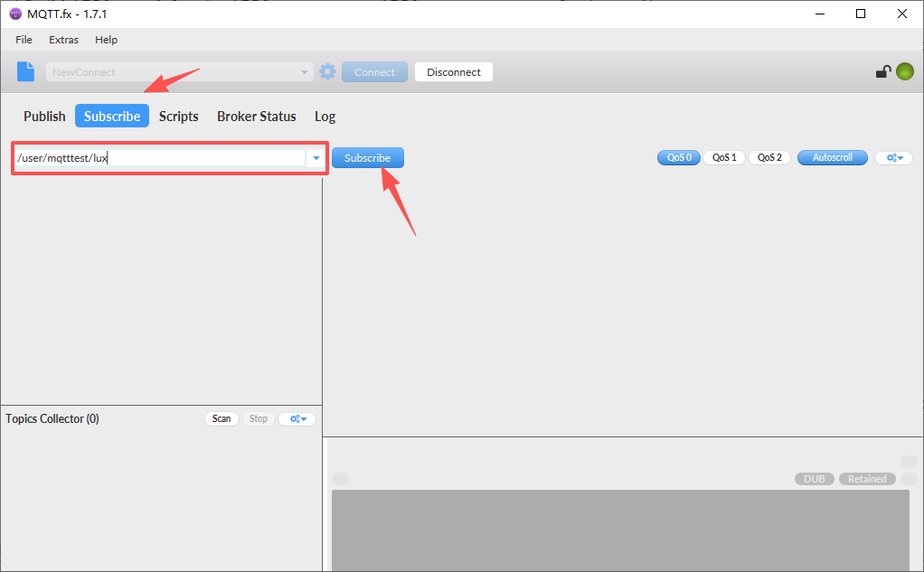Image resolution: width=924 pixels, height=572 pixels.
Task: Click the Retained message flag label
Action: click(x=867, y=479)
